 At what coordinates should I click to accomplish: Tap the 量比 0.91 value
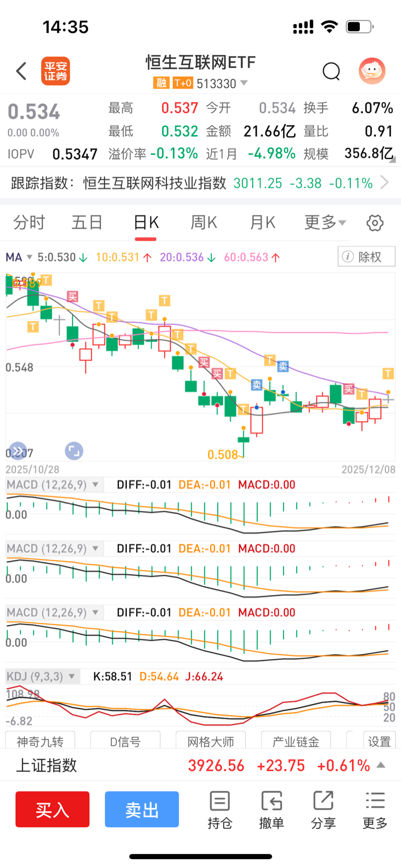[x=379, y=131]
